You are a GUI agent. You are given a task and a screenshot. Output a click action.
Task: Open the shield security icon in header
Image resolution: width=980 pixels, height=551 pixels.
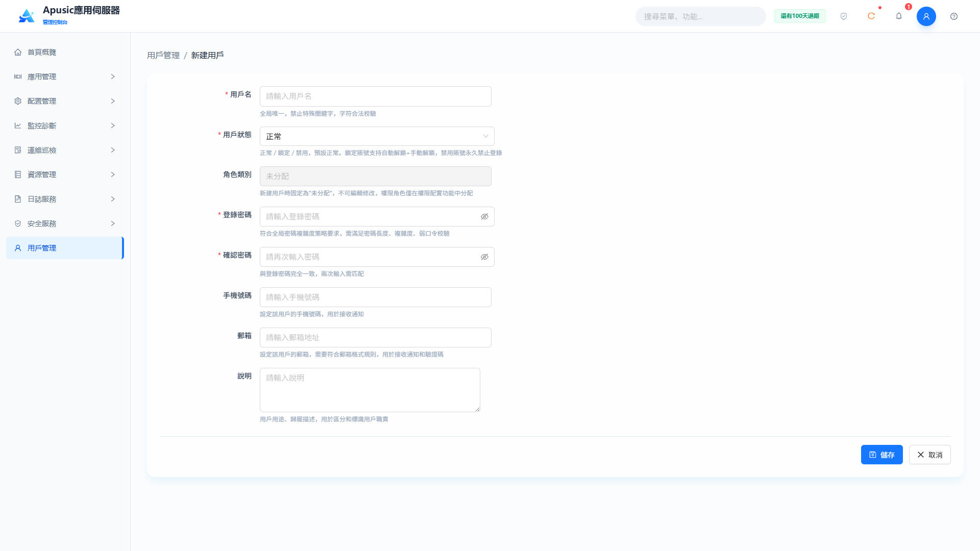click(x=844, y=16)
